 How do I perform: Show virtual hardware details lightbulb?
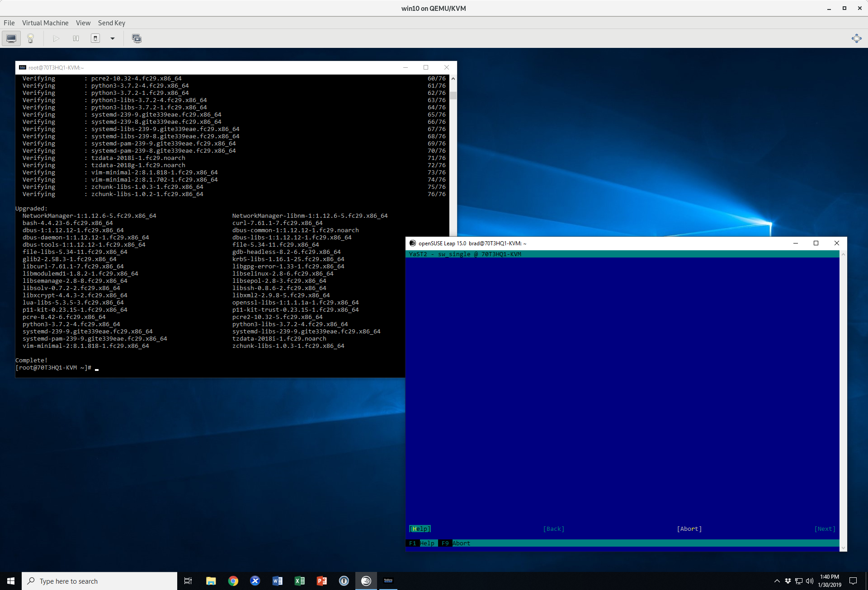tap(31, 38)
